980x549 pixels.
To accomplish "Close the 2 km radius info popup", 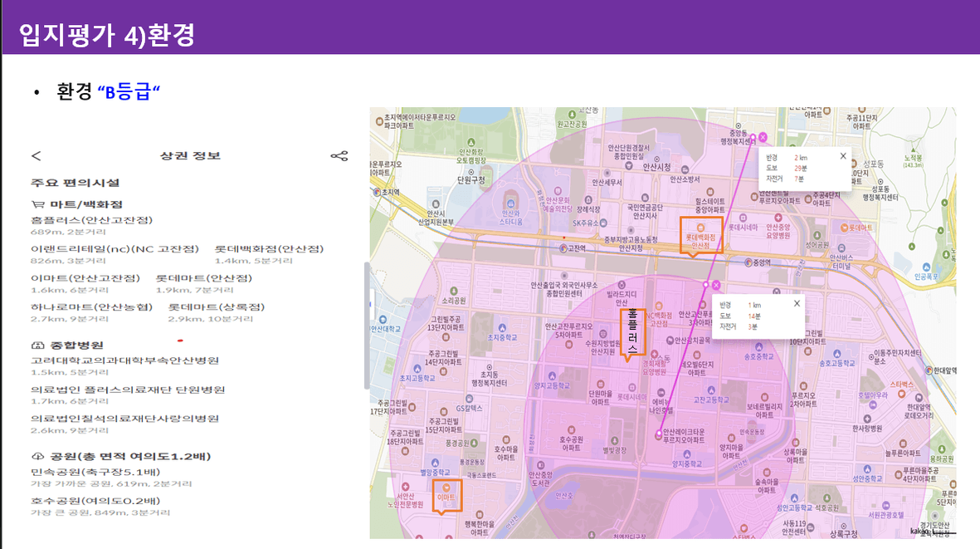I will tap(843, 155).
